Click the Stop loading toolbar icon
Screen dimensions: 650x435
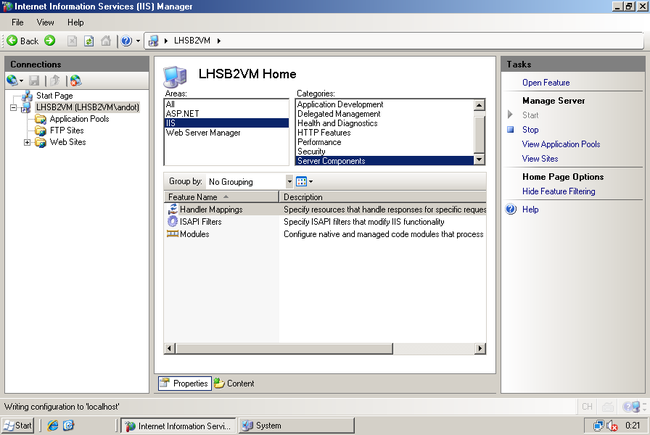pos(72,41)
